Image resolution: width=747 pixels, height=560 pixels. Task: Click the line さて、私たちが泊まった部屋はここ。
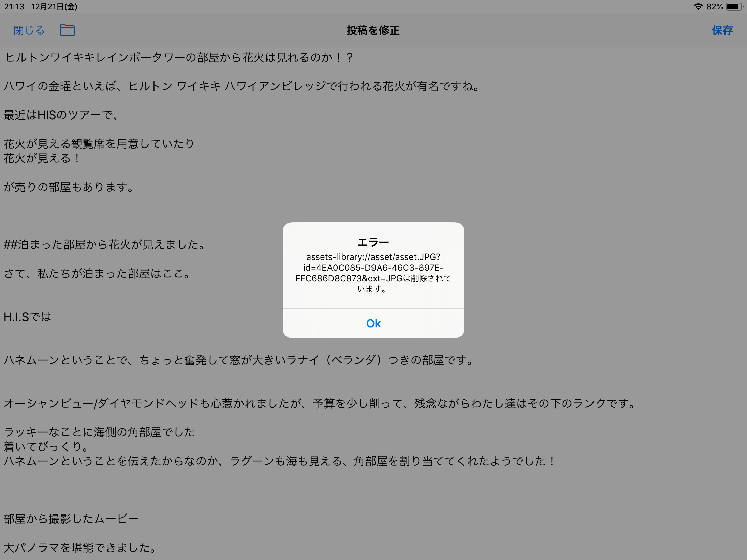pyautogui.click(x=98, y=273)
